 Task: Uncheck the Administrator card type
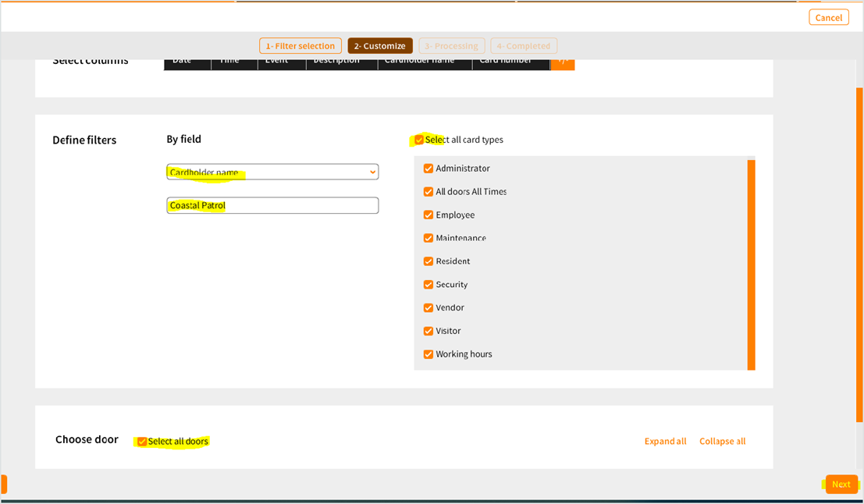pos(428,169)
